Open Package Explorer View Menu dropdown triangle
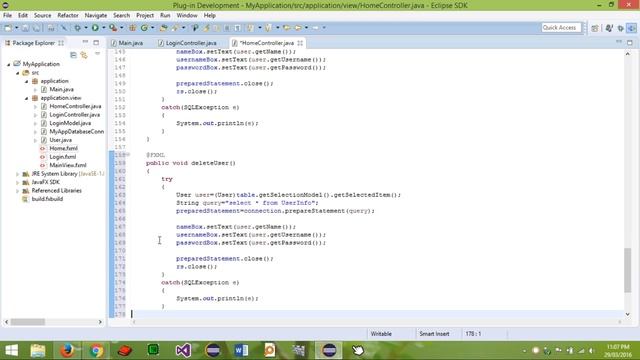This screenshot has height=360, width=640. point(97,54)
